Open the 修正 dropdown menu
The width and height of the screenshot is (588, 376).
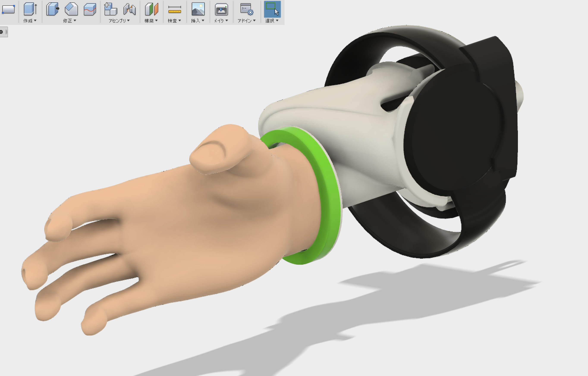(70, 21)
